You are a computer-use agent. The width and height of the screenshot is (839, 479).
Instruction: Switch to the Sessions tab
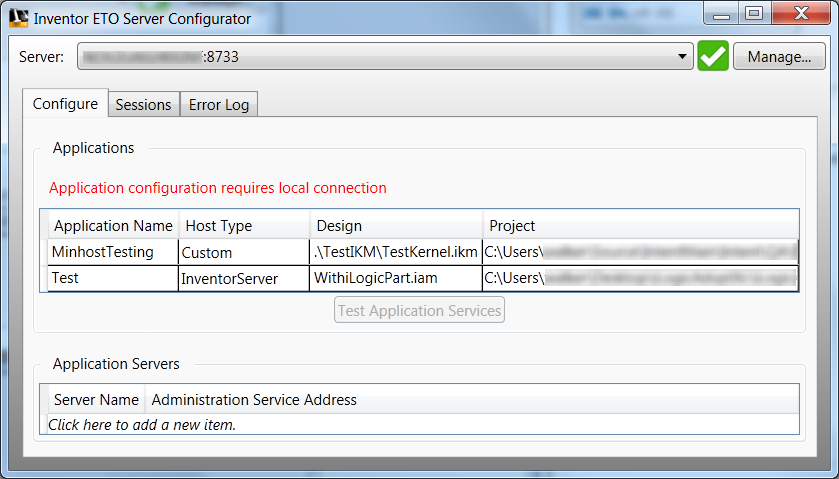click(143, 104)
